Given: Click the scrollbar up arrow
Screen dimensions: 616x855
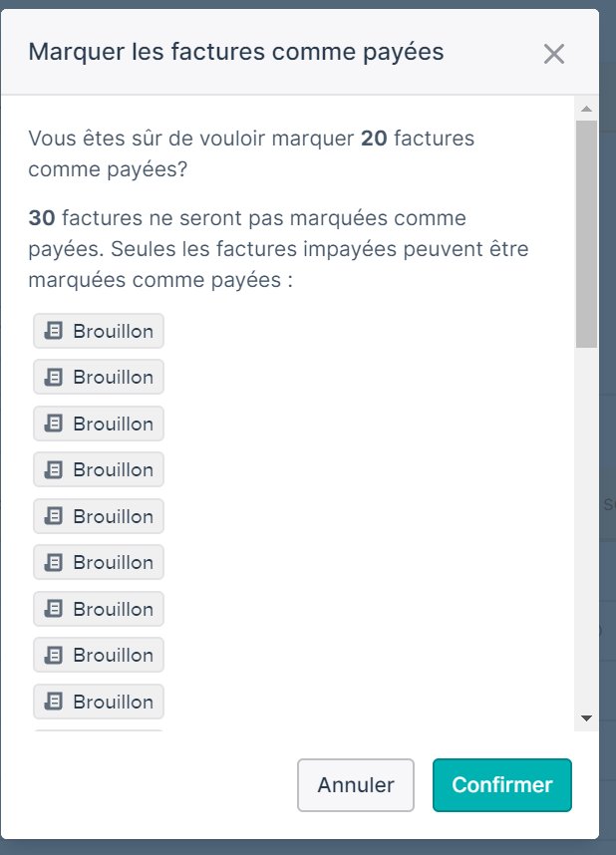Looking at the screenshot, I should pyautogui.click(x=586, y=109).
